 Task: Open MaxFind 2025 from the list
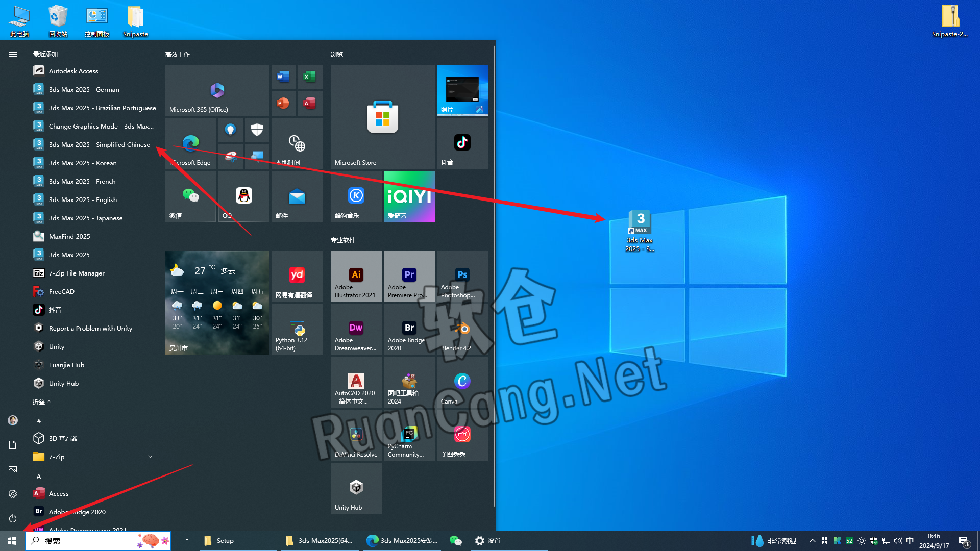tap(94, 236)
